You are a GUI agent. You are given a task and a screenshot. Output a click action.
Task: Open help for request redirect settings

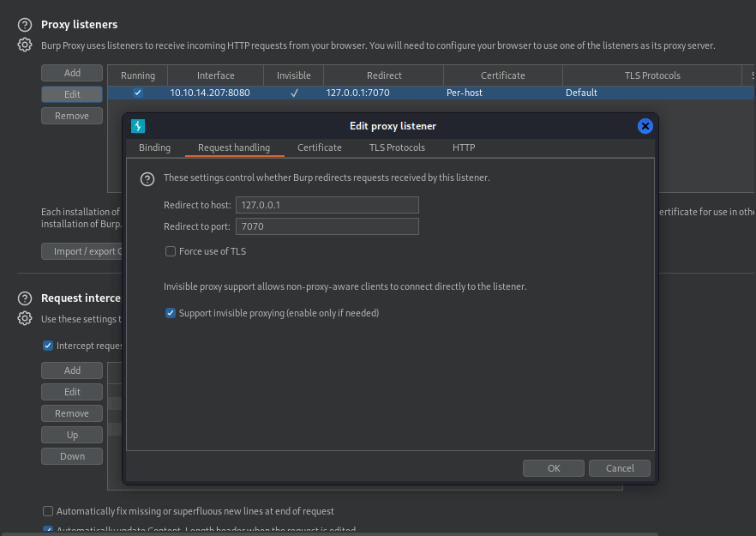tap(147, 179)
